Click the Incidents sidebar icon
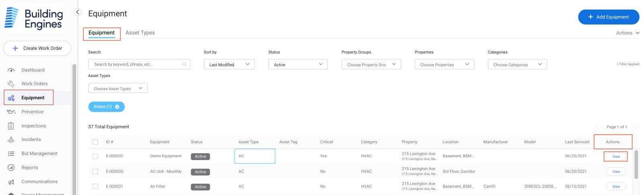Screen dimensions: 644x195 [11, 140]
